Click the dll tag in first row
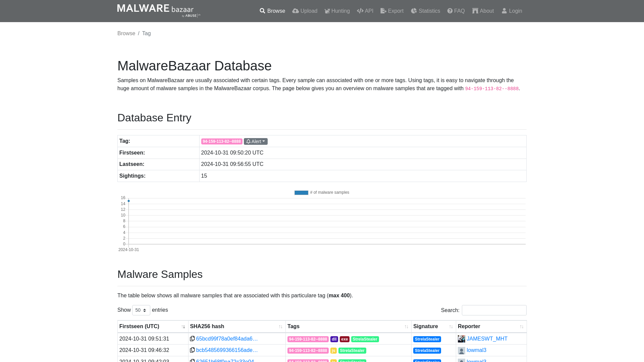This screenshot has height=362, width=644. pos(334,339)
